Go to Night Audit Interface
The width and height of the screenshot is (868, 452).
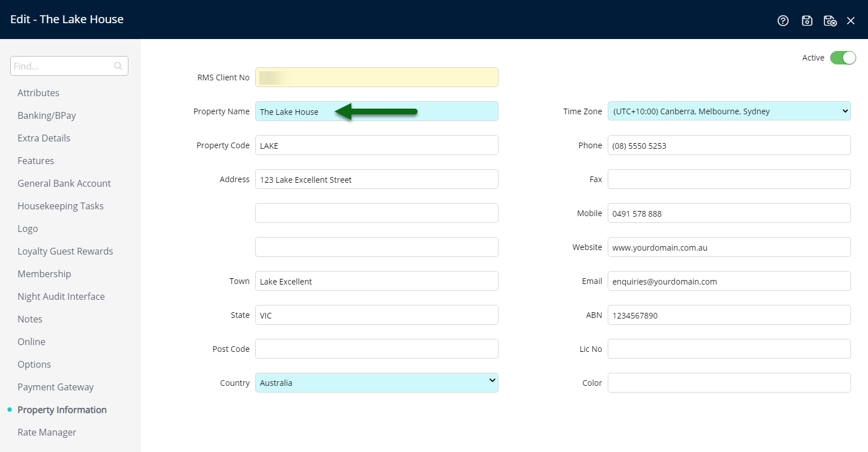point(61,296)
